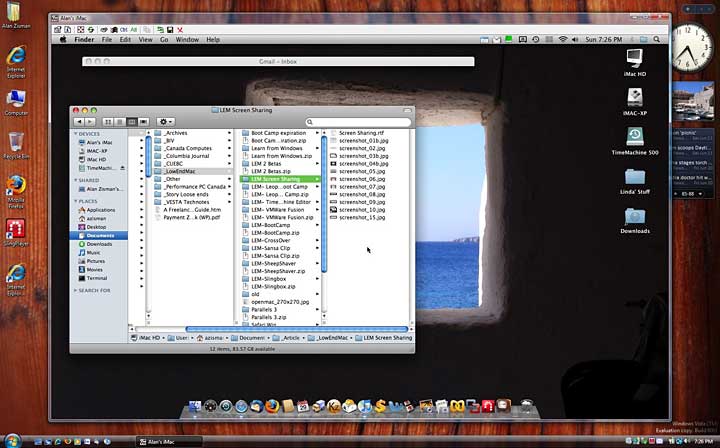The width and height of the screenshot is (720, 448).
Task: Click VNC save connection disk icon
Action: (170, 30)
